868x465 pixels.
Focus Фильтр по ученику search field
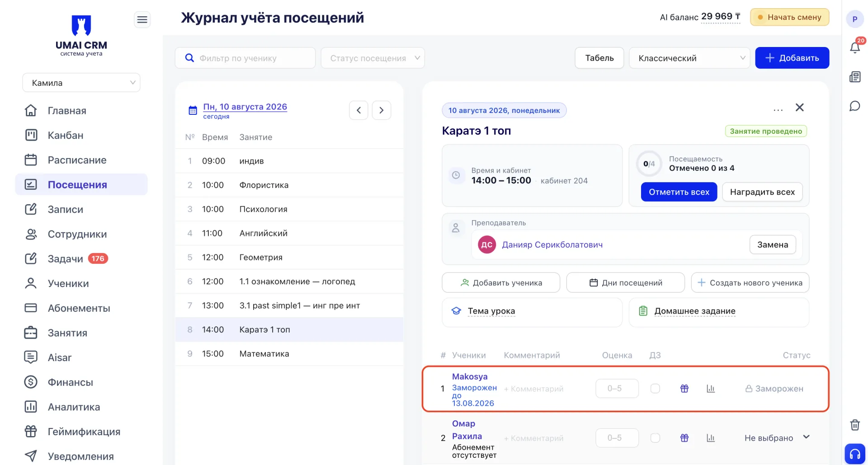pyautogui.click(x=245, y=58)
